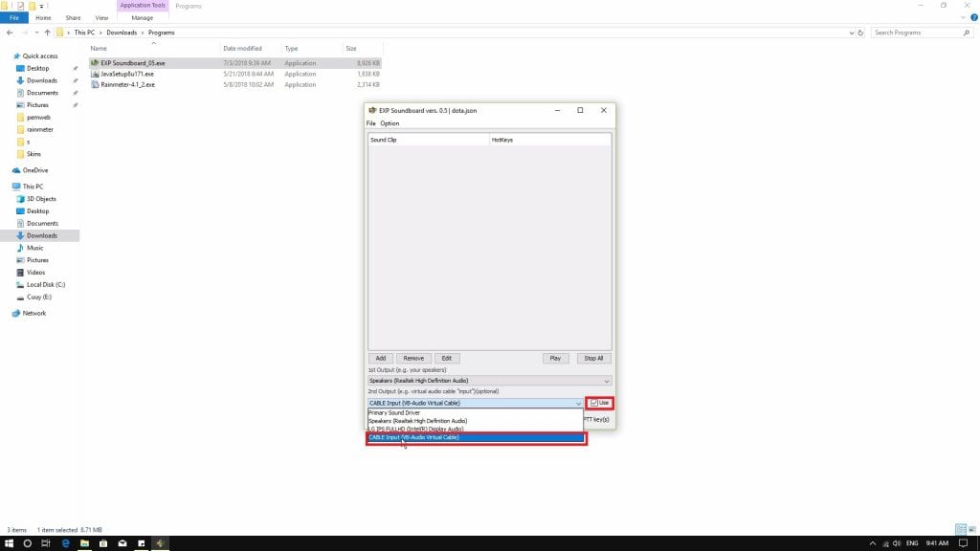Click the Search Programs field
Image resolution: width=980 pixels, height=551 pixels.
920,33
